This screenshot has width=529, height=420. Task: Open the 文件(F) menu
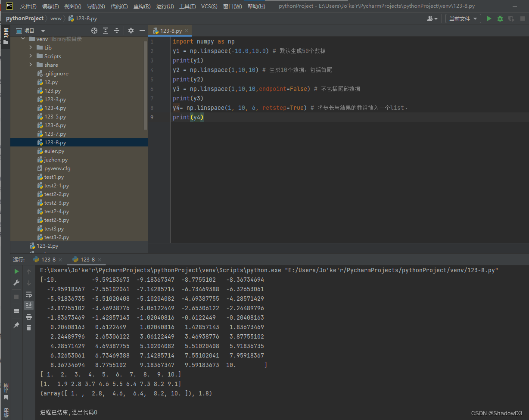coord(28,6)
